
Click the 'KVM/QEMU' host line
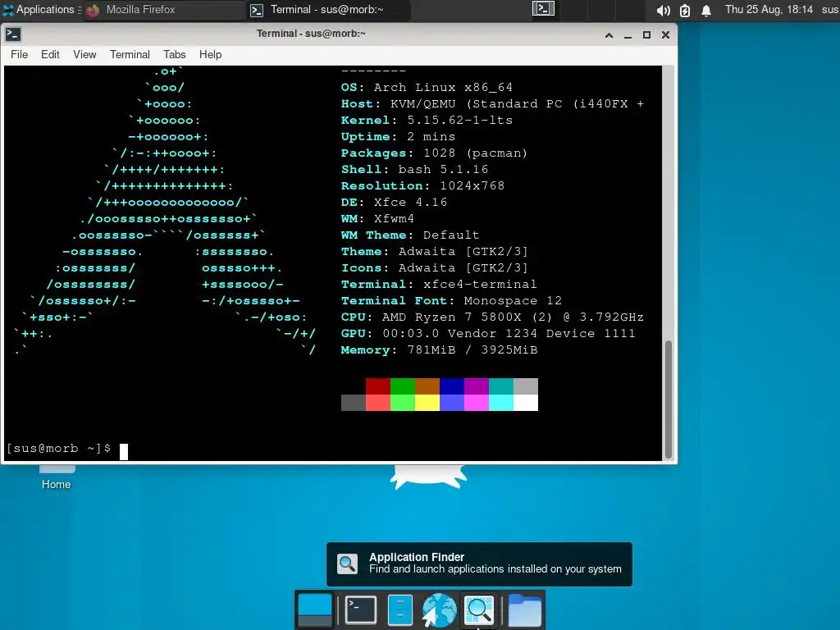coord(492,104)
